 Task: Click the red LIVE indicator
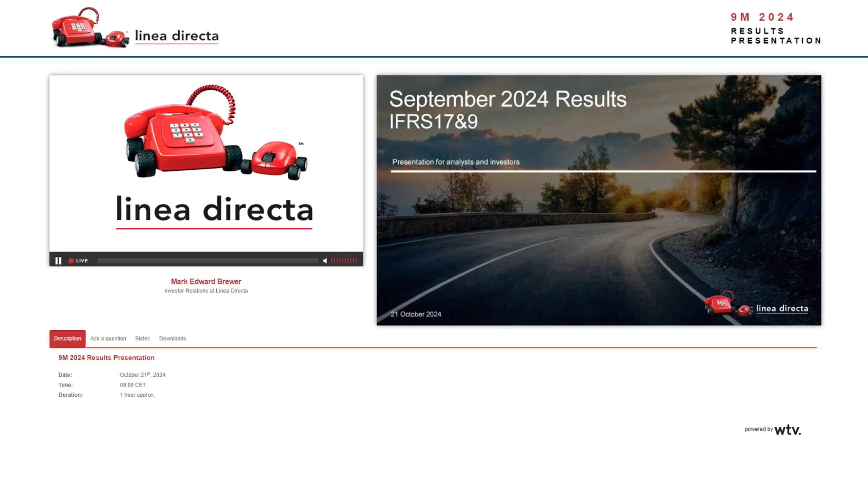tap(78, 260)
